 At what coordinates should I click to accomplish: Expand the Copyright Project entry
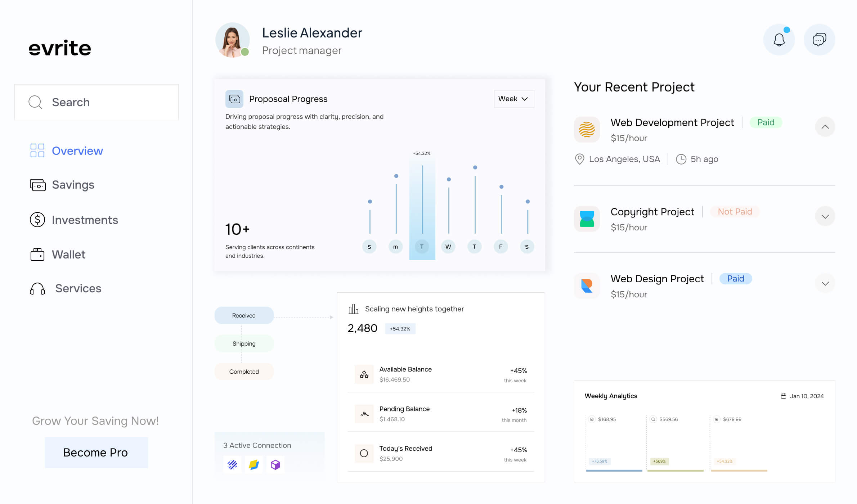825,216
